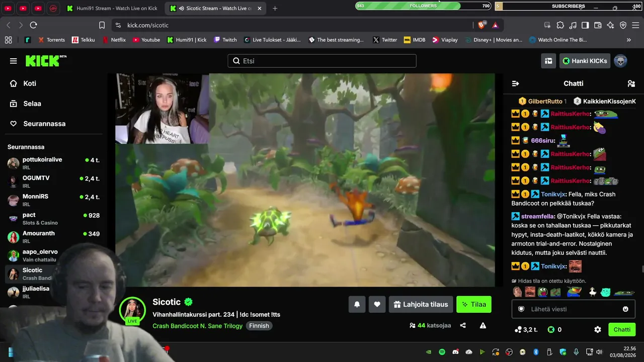Click the Crash Bandicoot stream video

305,180
